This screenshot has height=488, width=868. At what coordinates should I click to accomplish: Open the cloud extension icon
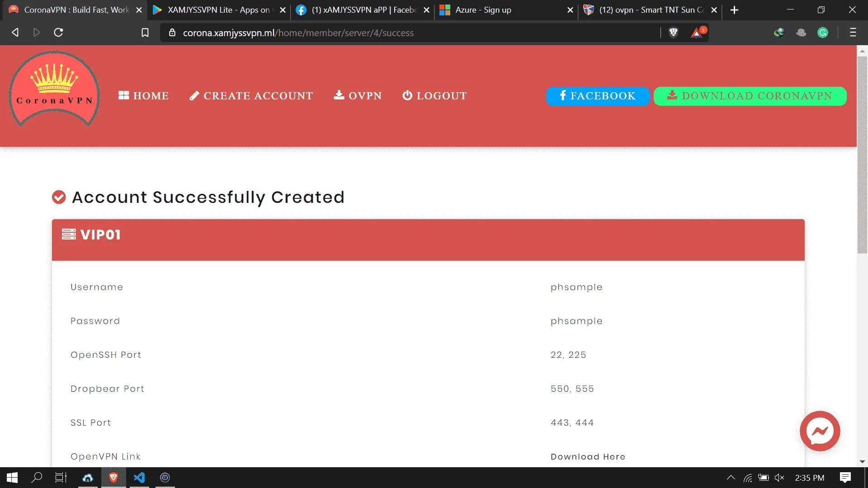(801, 33)
